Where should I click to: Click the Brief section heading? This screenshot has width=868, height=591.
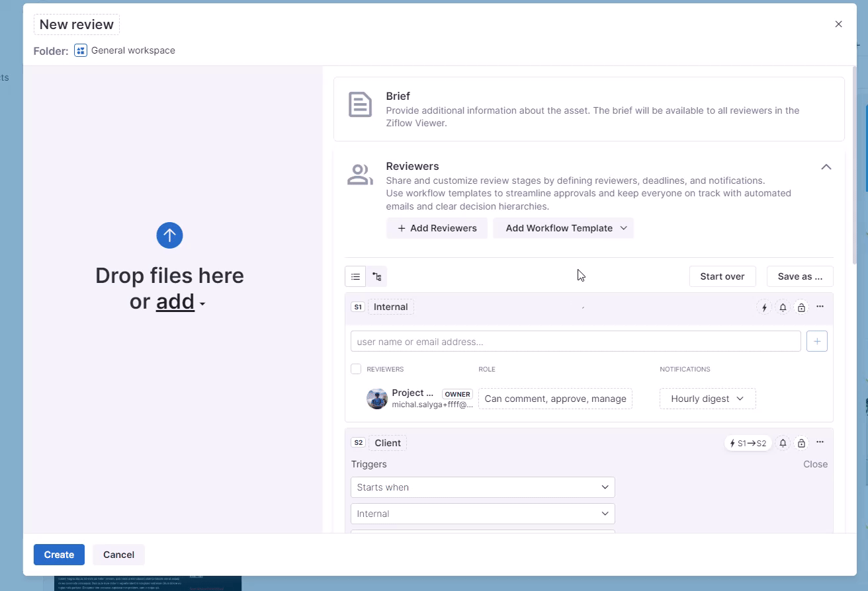coord(398,96)
